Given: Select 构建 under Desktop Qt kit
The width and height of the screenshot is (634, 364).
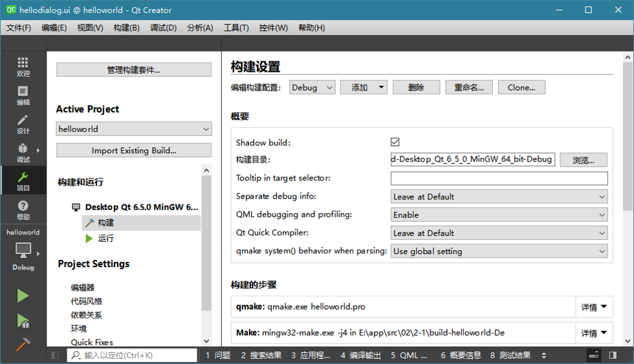Looking at the screenshot, I should point(141,223).
